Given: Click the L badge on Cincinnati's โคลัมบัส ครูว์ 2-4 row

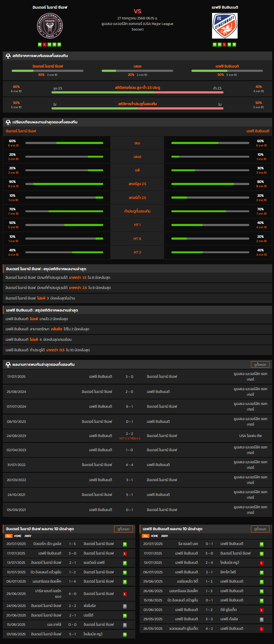Looking at the screenshot, I should 262,563.
